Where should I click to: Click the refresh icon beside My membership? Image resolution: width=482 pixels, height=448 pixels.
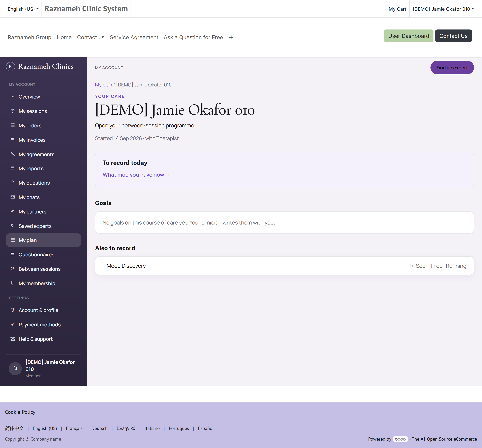pos(13,283)
